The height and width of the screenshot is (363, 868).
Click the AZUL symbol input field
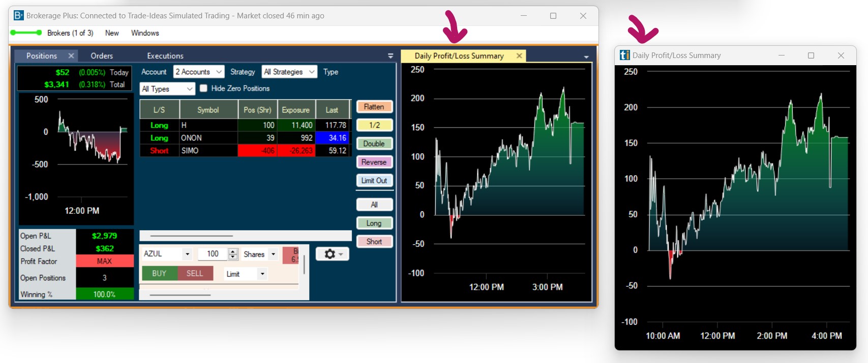(x=162, y=254)
